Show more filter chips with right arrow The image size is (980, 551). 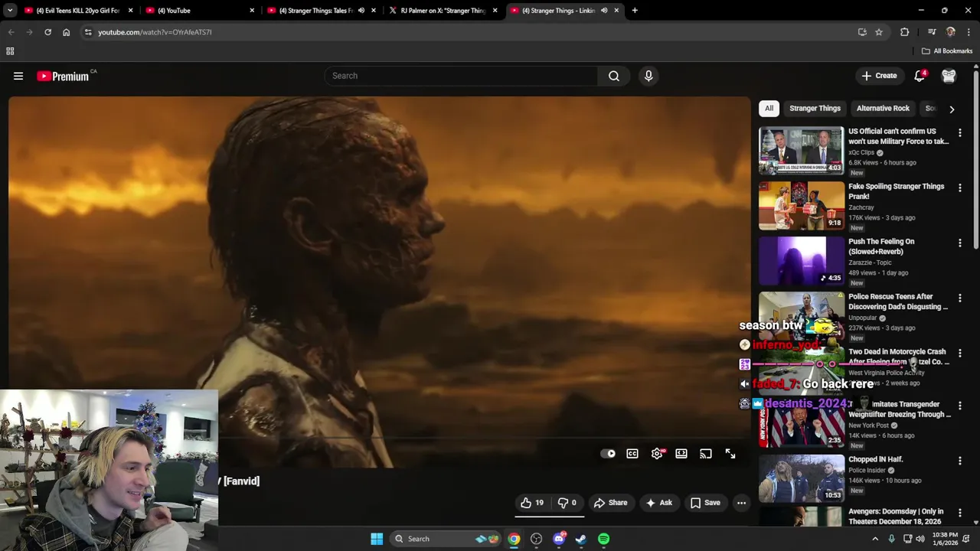pos(952,109)
